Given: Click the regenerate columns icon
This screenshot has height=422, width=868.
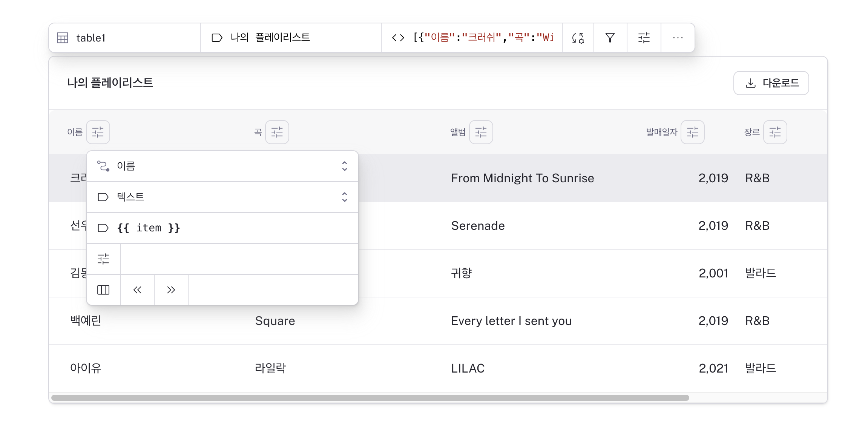Looking at the screenshot, I should click(578, 38).
